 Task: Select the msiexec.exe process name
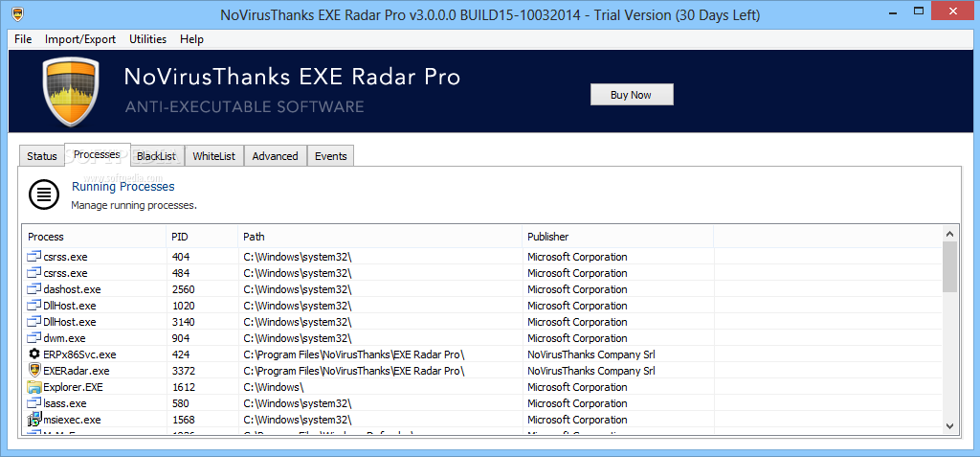(72, 420)
